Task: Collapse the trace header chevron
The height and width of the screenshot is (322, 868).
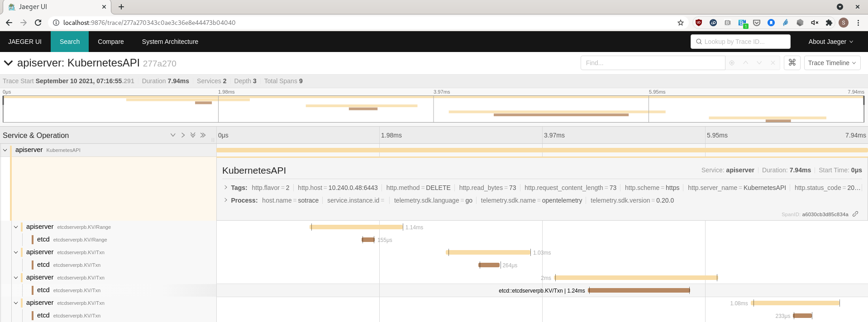Action: [8, 63]
